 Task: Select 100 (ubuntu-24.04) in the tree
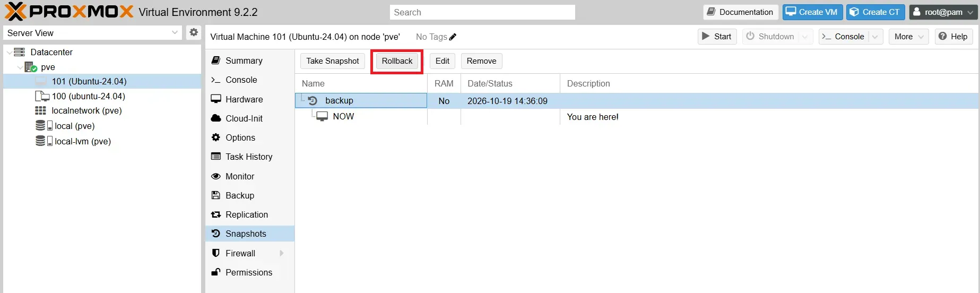click(102, 96)
